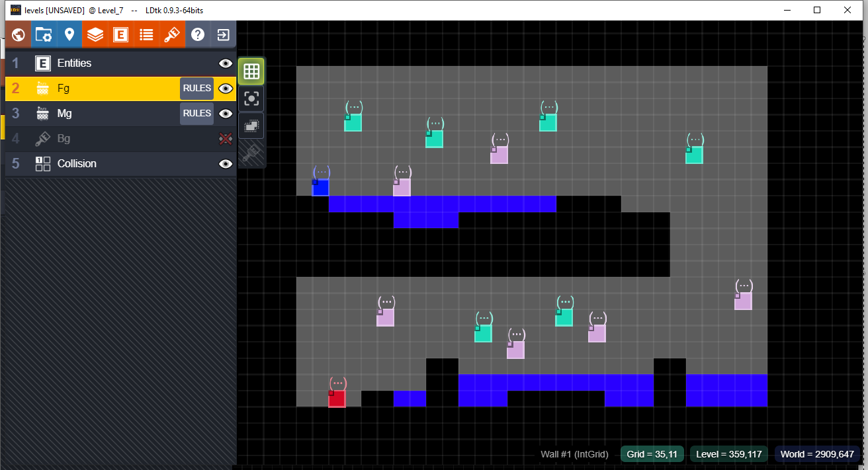Minimize the LDtk window
This screenshot has width=868, height=470.
pos(787,10)
